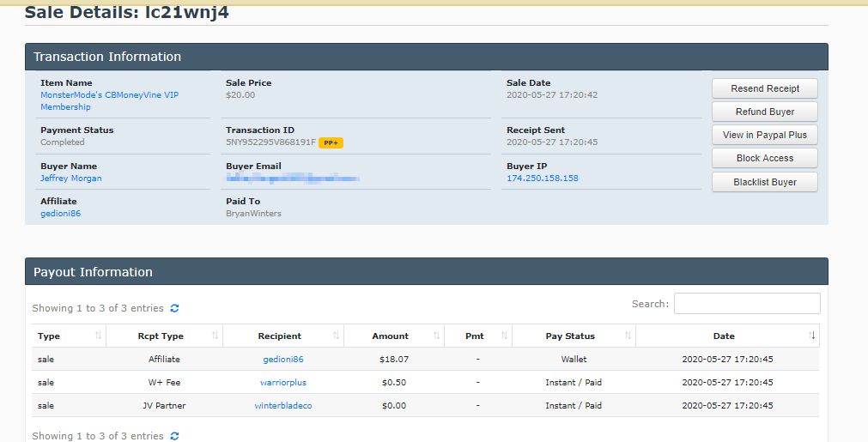Click the Payout Information panel header
This screenshot has width=868, height=442.
[426, 271]
